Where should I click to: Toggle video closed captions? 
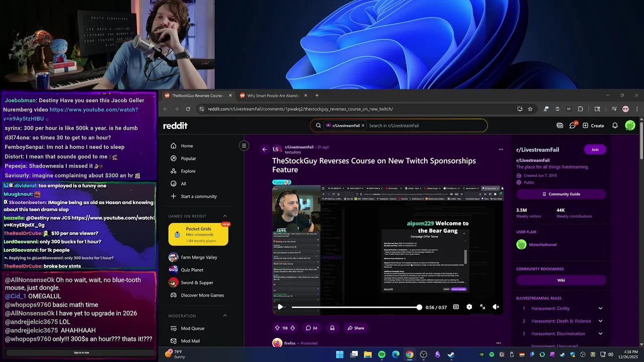(x=456, y=307)
